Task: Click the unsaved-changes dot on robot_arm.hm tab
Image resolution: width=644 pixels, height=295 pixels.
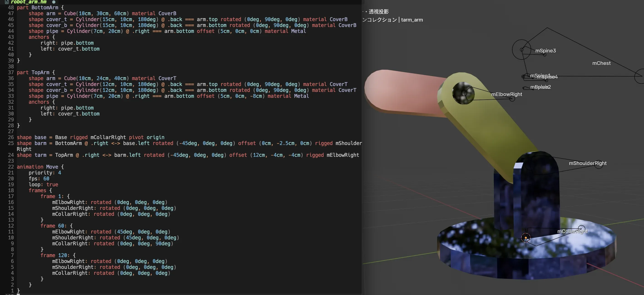Action: click(x=54, y=2)
